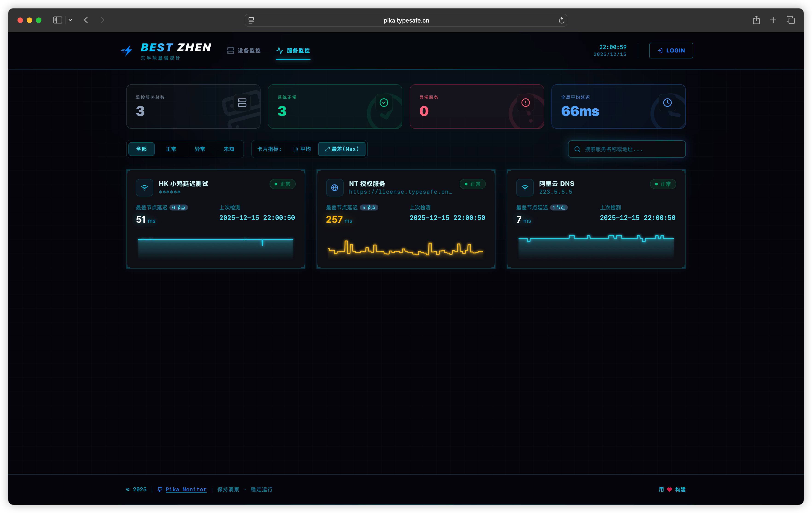Click the server icon in total services card
The width and height of the screenshot is (812, 513).
point(242,102)
